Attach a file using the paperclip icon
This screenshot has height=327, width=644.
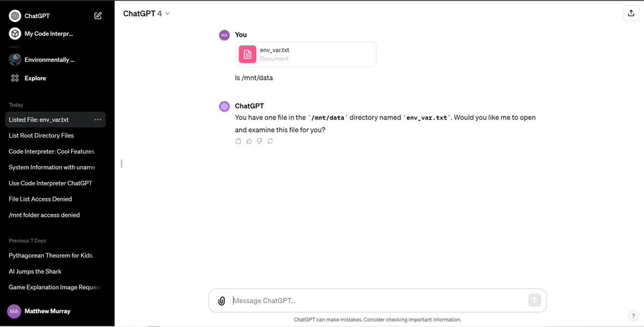coord(222,300)
